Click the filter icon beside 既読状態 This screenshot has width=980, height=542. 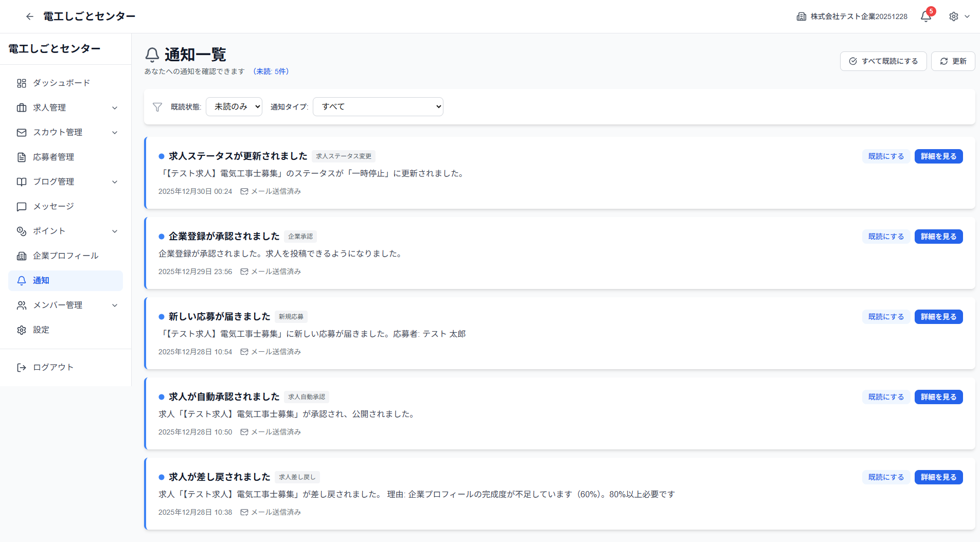click(x=157, y=106)
